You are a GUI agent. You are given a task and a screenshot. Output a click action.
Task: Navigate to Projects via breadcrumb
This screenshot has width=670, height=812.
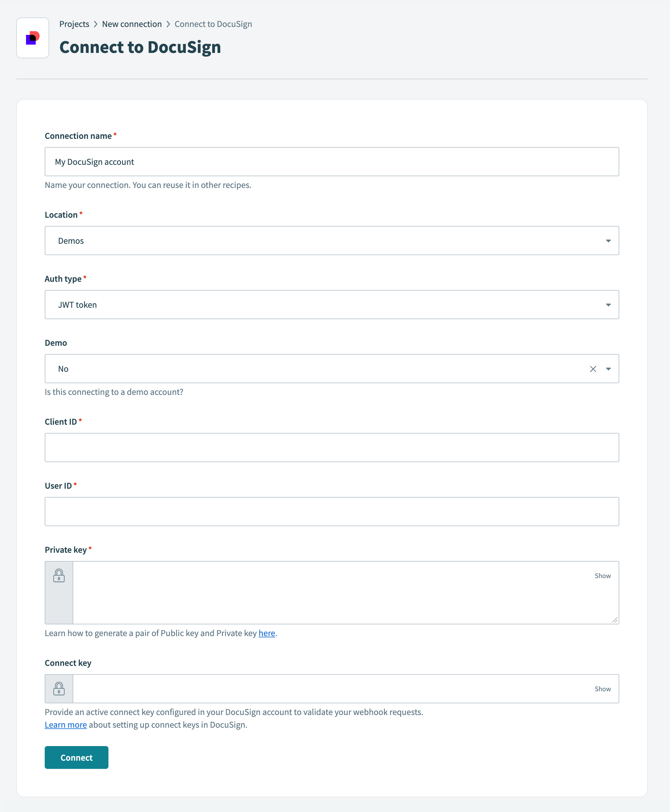point(74,24)
